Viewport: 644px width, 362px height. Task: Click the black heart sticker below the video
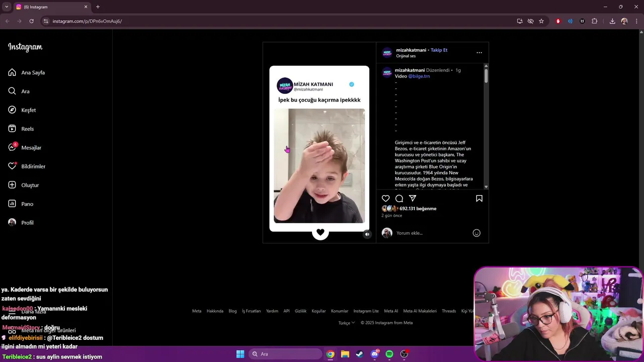[320, 232]
